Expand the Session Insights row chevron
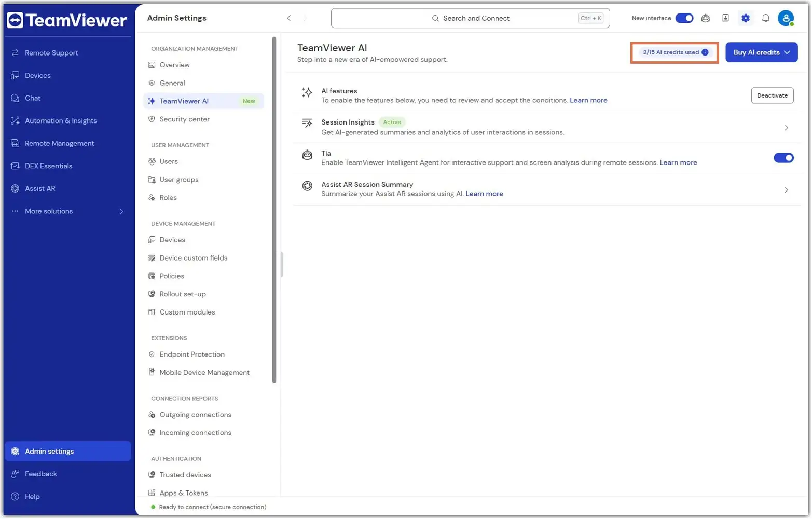Image resolution: width=812 pixels, height=519 pixels. point(786,128)
